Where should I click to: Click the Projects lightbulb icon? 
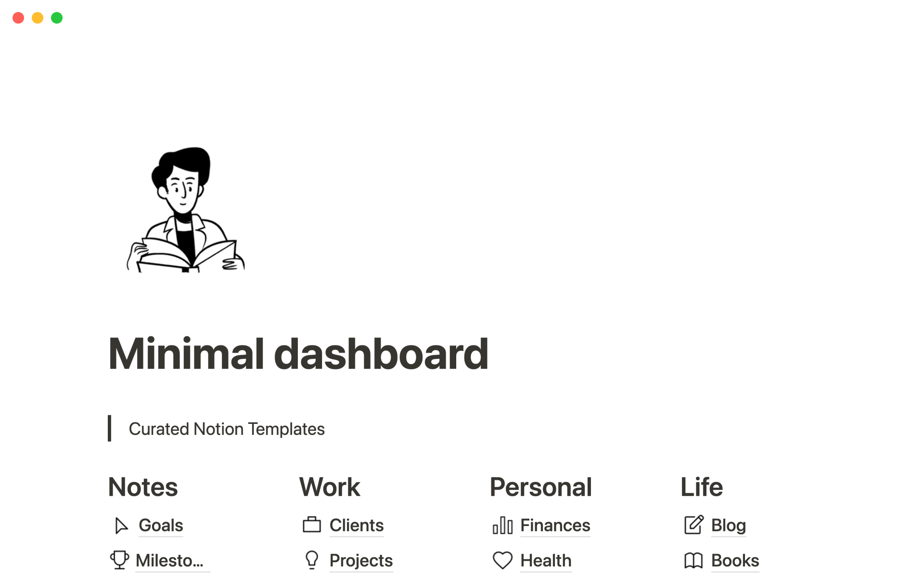click(x=313, y=560)
